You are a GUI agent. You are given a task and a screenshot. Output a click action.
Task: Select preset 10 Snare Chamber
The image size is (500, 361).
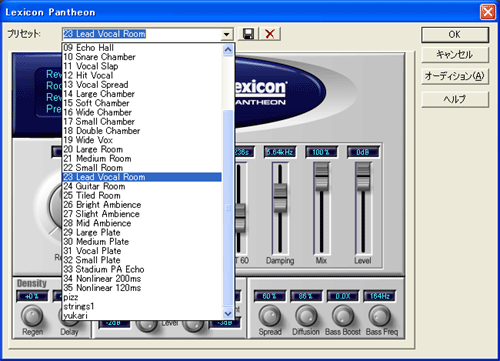142,57
